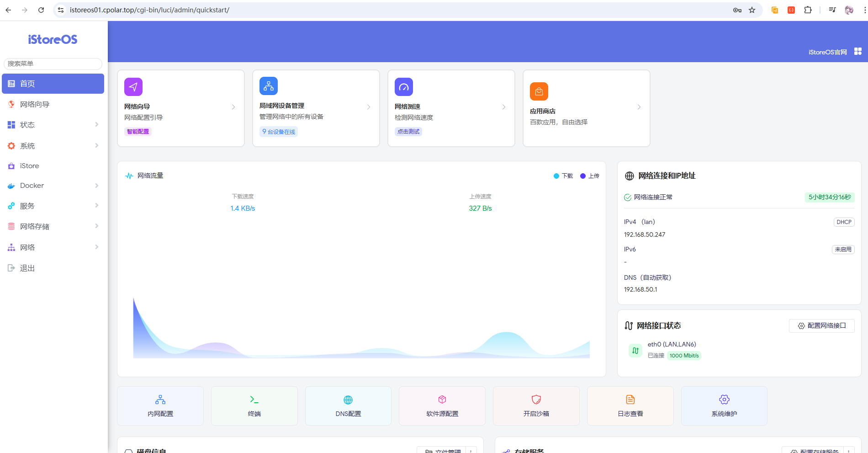Open the iStoreOS官网 link
This screenshot has height=453, width=868.
(x=827, y=52)
